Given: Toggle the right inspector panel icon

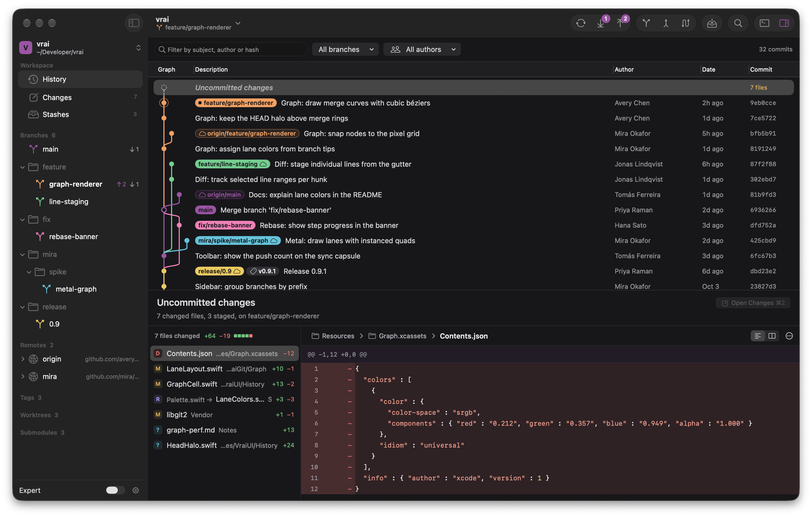Looking at the screenshot, I should 784,23.
